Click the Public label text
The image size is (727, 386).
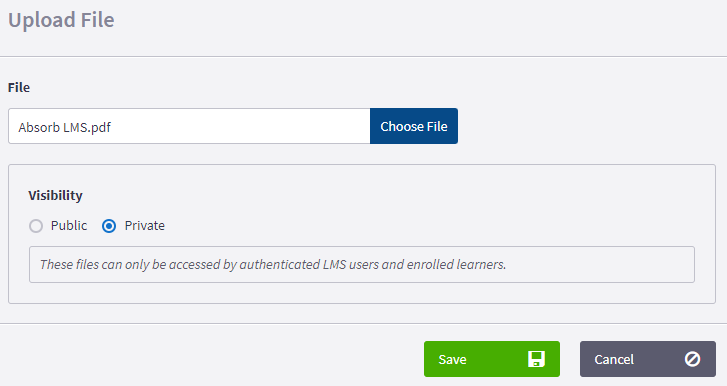coord(69,225)
